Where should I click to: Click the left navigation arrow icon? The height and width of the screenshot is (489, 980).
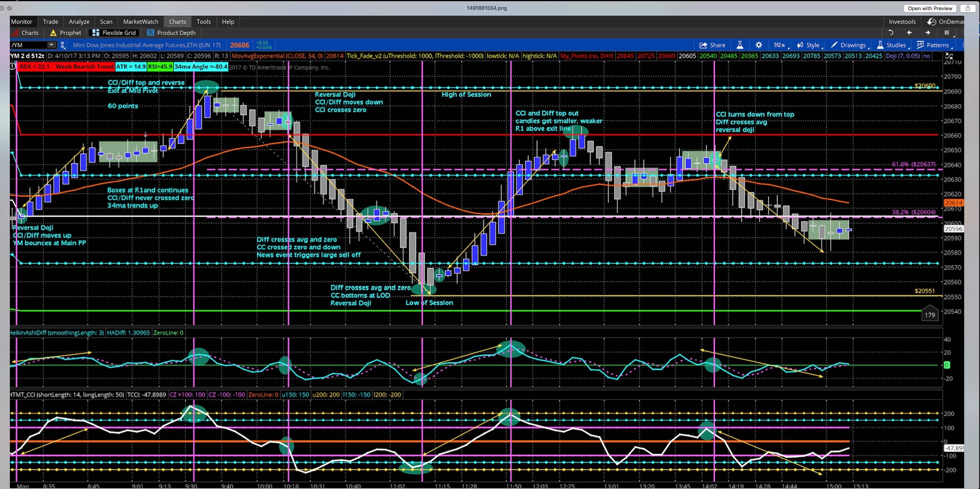click(x=910, y=33)
